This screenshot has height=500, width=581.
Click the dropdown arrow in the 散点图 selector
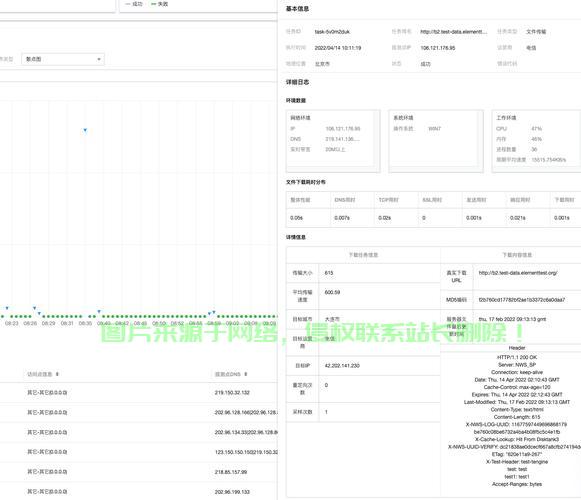[x=99, y=59]
